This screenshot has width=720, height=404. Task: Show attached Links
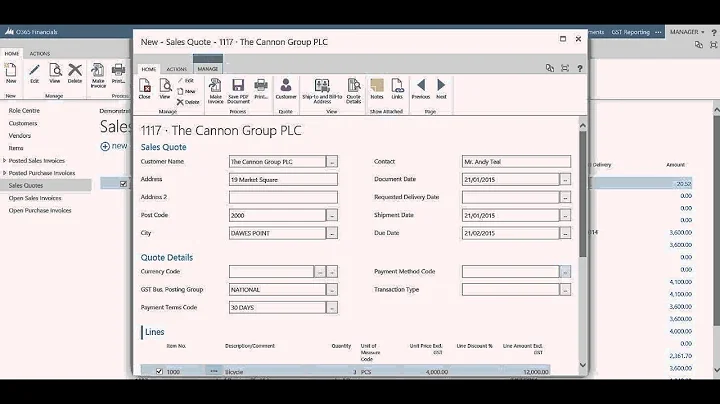click(397, 89)
